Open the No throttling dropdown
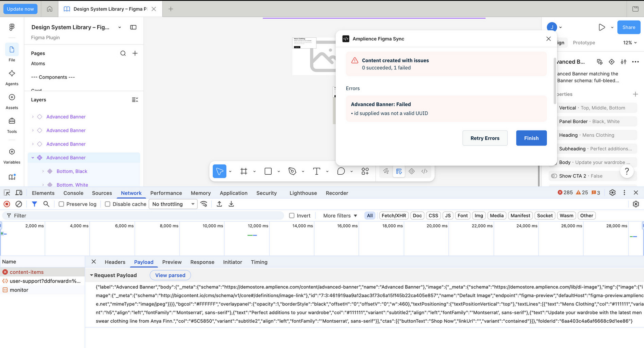The width and height of the screenshot is (644, 348). coord(173,204)
